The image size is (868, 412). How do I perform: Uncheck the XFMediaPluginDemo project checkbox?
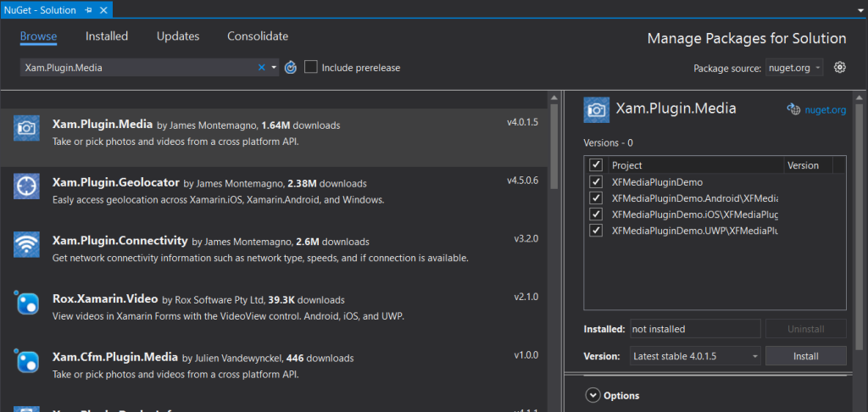596,181
